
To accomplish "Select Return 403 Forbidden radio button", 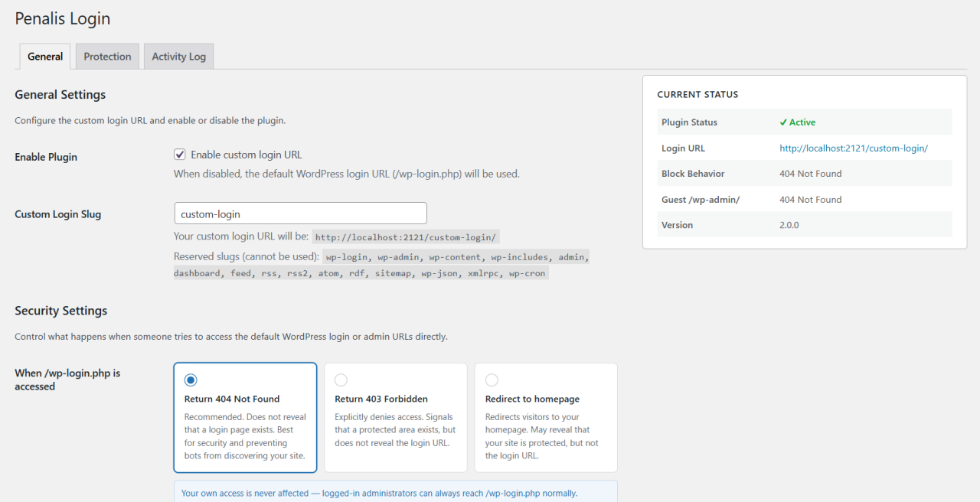I will click(x=341, y=380).
